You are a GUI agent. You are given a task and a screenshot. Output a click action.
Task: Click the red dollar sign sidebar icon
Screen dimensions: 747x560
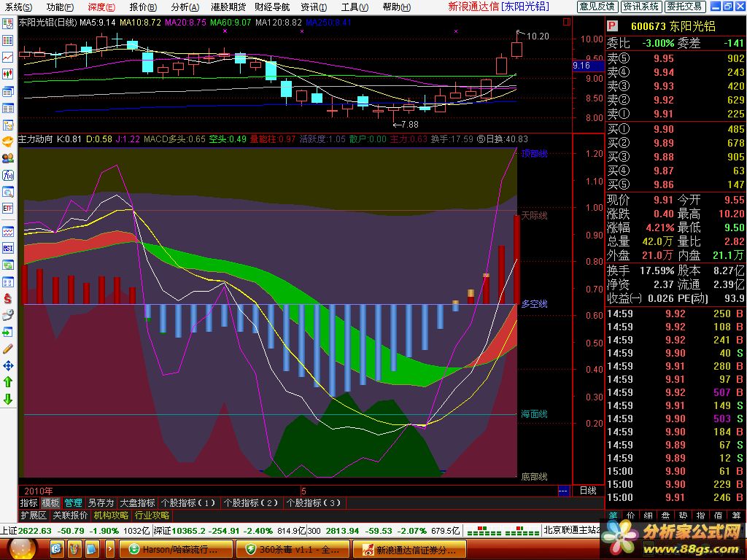pos(7,298)
